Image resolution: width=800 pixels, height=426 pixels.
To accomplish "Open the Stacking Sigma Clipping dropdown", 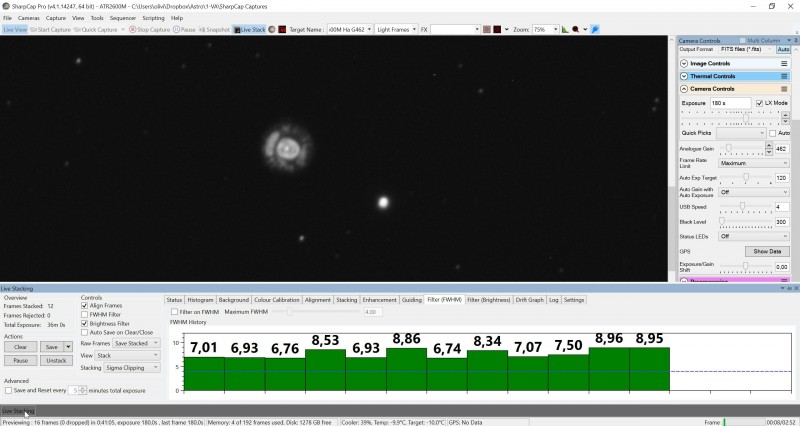I will pos(132,368).
